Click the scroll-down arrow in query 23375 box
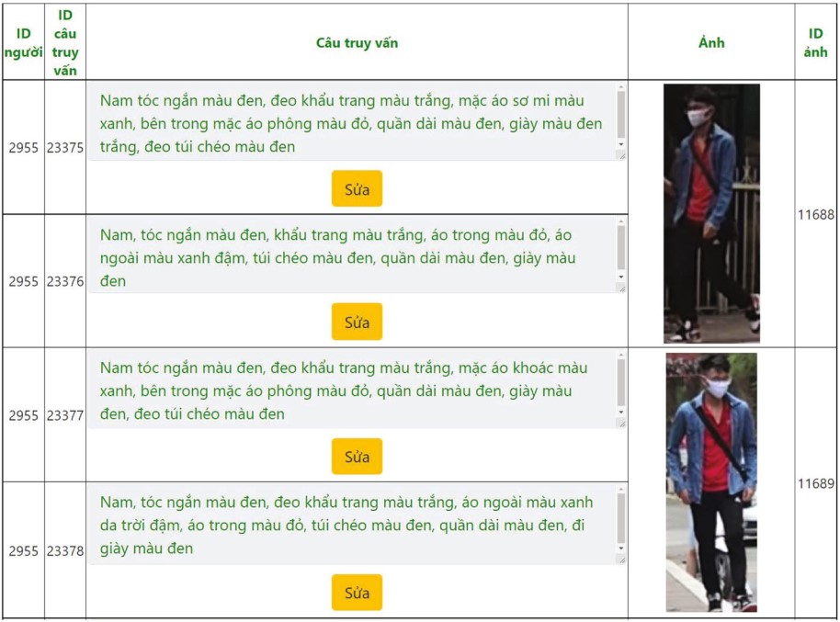 click(x=621, y=144)
